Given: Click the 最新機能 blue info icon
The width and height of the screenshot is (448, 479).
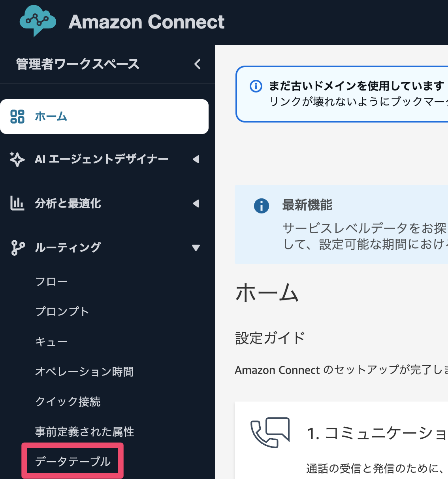Looking at the screenshot, I should pyautogui.click(x=262, y=206).
